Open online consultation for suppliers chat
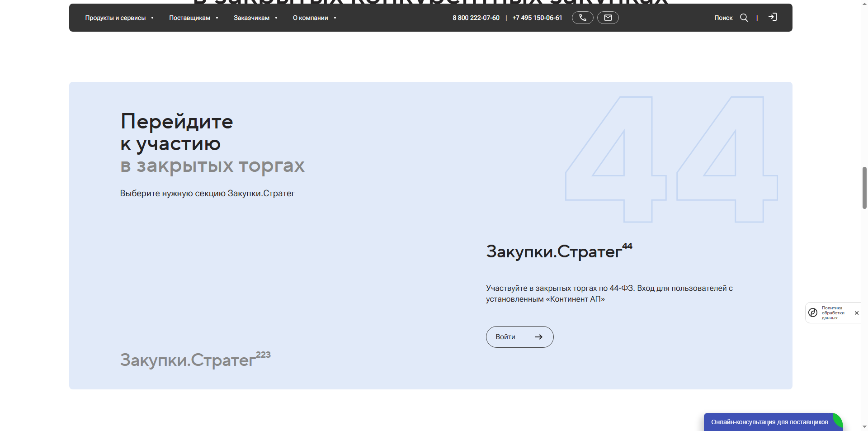The image size is (868, 431). tap(773, 422)
